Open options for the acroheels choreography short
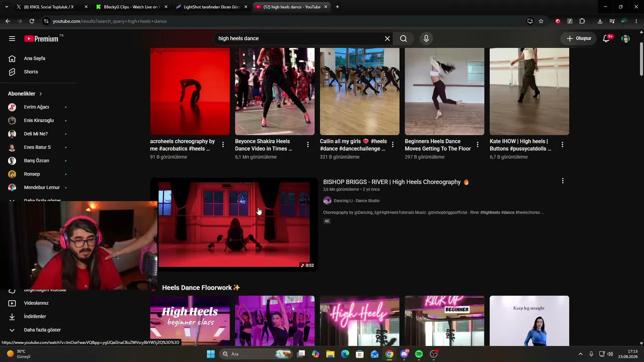Viewport: 644px width, 362px height. tap(223, 145)
